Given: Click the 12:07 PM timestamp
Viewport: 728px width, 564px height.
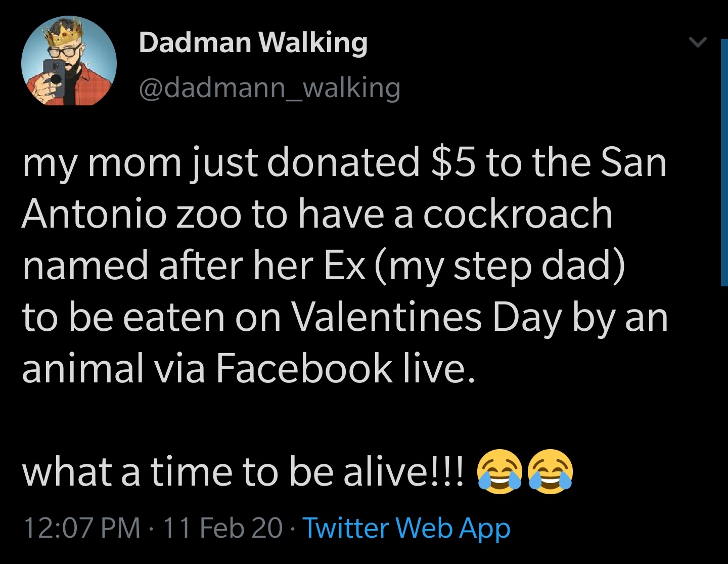Looking at the screenshot, I should pyautogui.click(x=81, y=528).
